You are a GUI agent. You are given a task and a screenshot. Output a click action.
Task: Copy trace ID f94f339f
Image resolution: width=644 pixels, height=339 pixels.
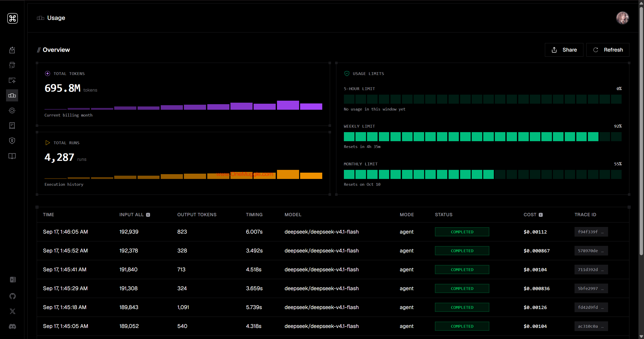[591, 232]
